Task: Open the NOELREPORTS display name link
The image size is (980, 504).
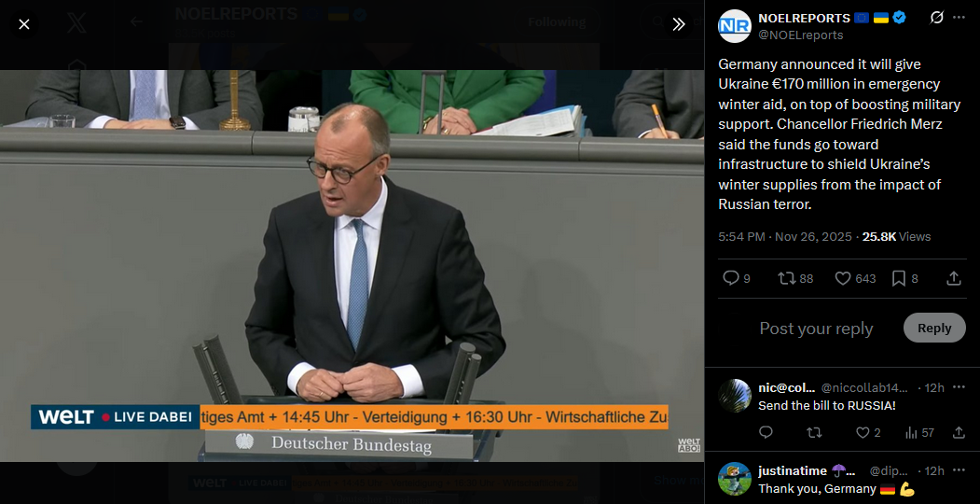Action: [x=805, y=18]
